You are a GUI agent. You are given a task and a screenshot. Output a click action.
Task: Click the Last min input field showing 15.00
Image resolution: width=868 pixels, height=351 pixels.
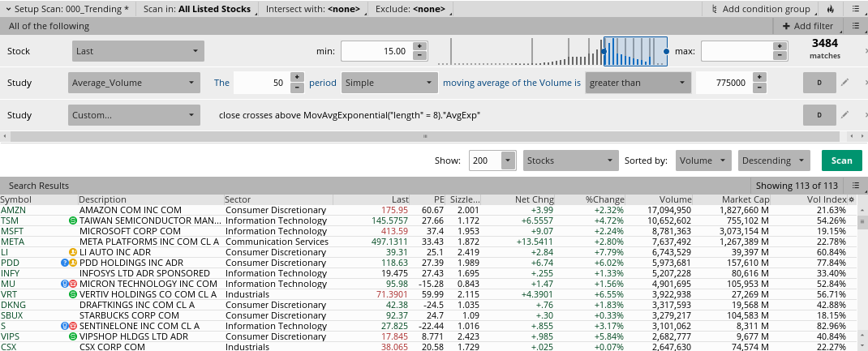[x=376, y=51]
